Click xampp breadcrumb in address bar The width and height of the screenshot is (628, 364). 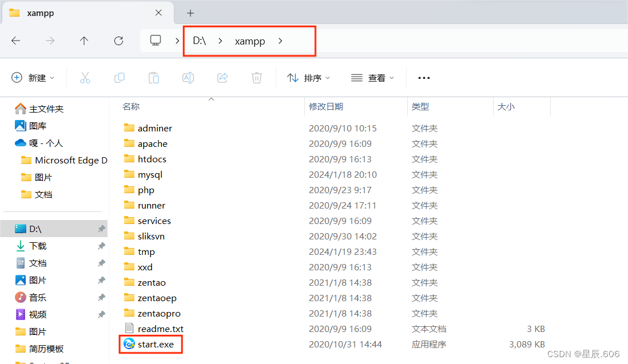[250, 41]
